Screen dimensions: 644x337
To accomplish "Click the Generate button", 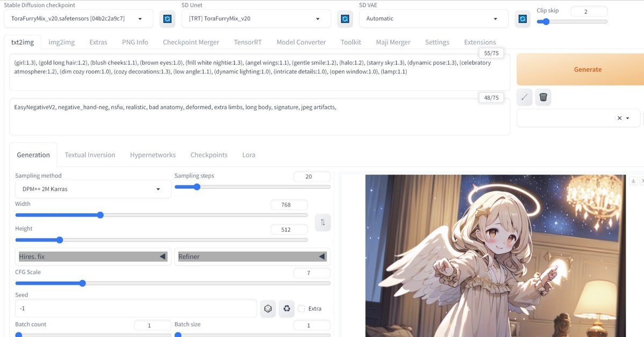I will pos(588,69).
